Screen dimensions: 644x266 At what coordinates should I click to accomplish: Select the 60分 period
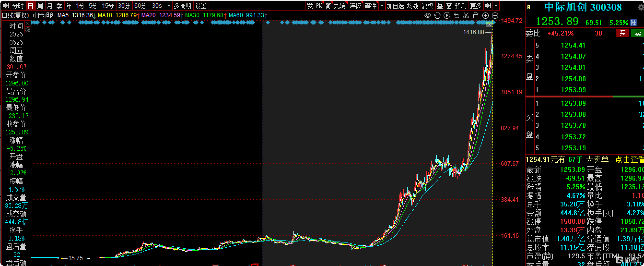coord(140,6)
